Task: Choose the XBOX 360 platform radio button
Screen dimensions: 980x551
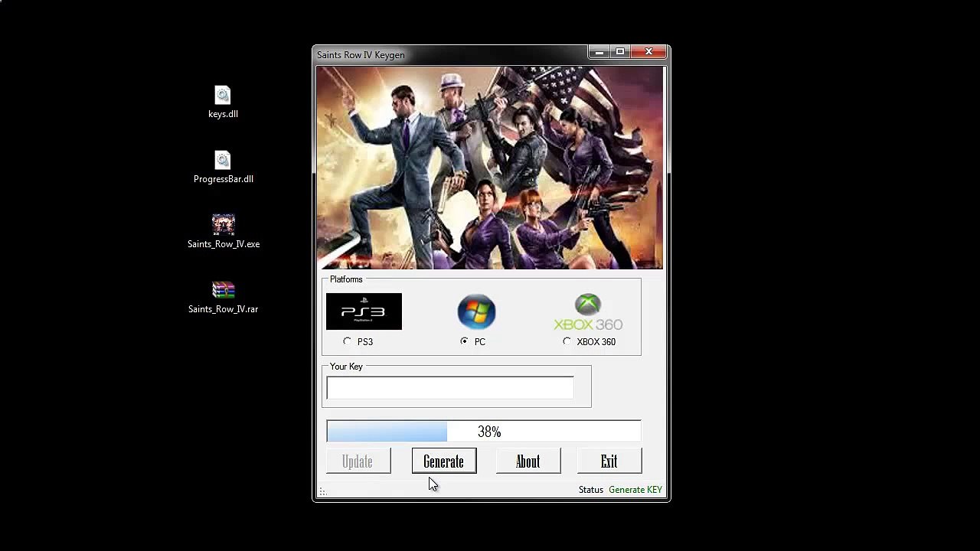Action: coord(567,341)
